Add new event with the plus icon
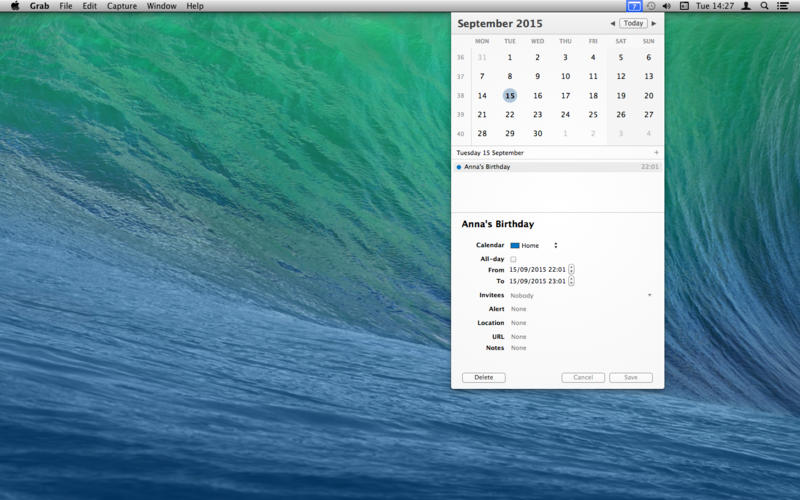The width and height of the screenshot is (800, 500). (656, 153)
